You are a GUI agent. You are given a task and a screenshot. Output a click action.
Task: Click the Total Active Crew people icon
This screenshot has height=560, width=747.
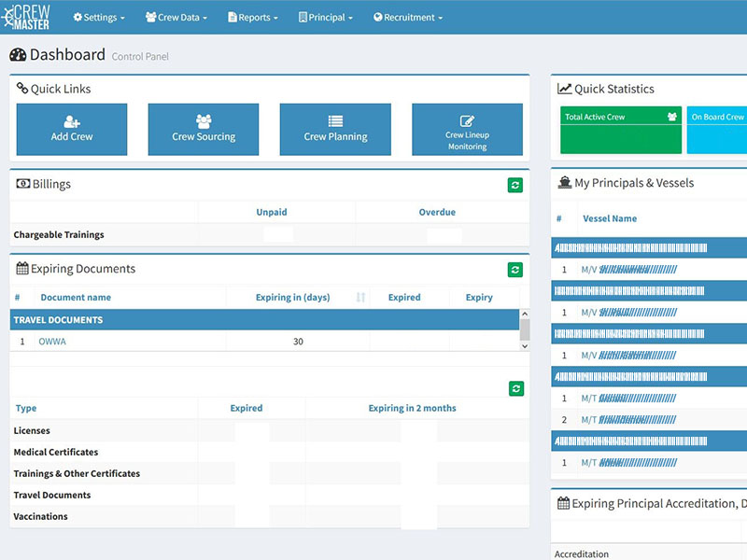(671, 117)
